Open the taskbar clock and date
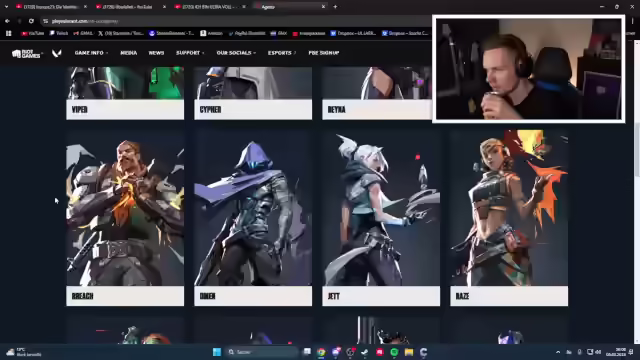This screenshot has width=640, height=360. (x=617, y=352)
